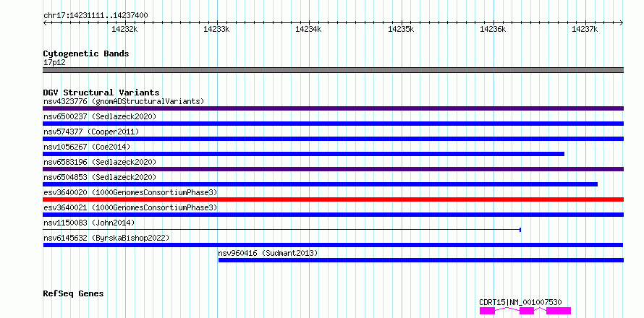Click the Cytogenetic Bands track heading
The width and height of the screenshot is (644, 318).
[86, 53]
